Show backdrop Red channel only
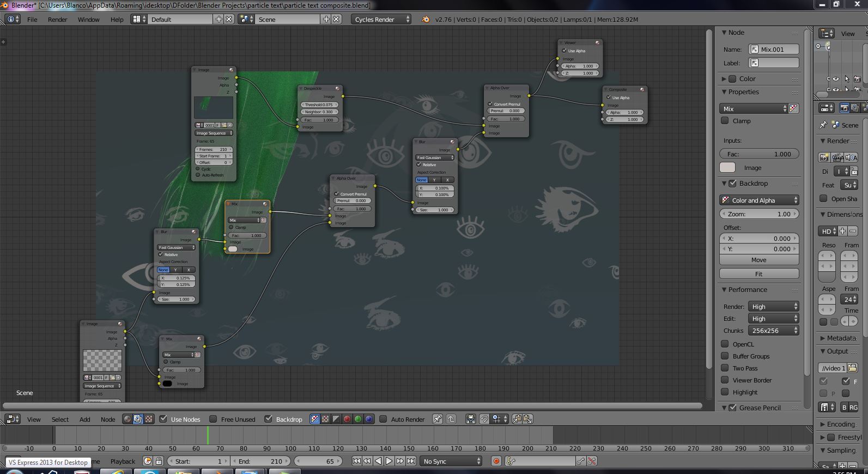Viewport: 868px width, 474px height. 347,419
